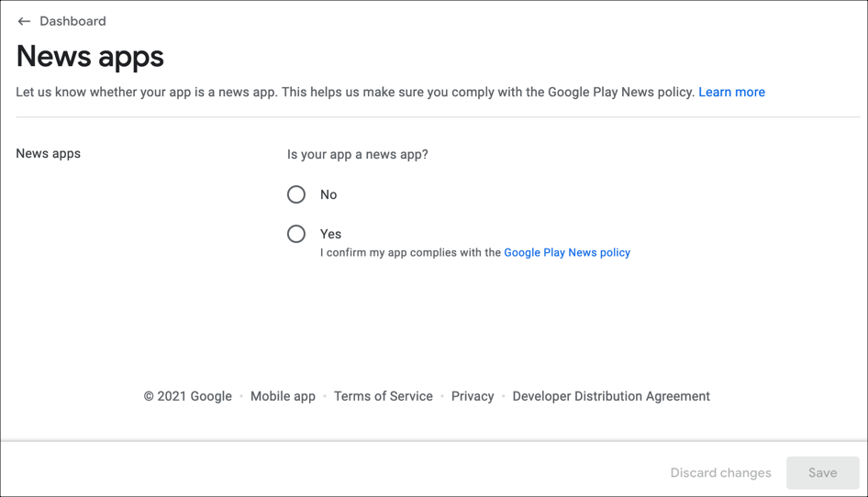Click the © 2021 Google footer text
868x497 pixels.
coord(187,396)
